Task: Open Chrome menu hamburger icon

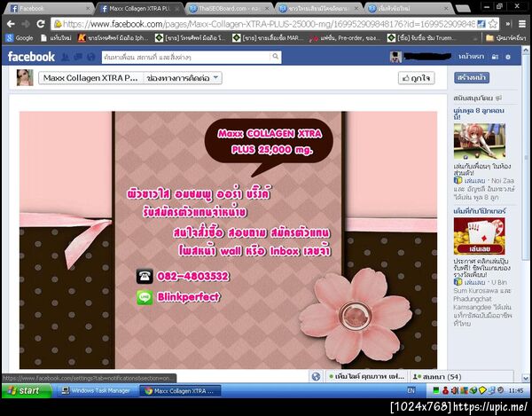Action: pyautogui.click(x=522, y=24)
